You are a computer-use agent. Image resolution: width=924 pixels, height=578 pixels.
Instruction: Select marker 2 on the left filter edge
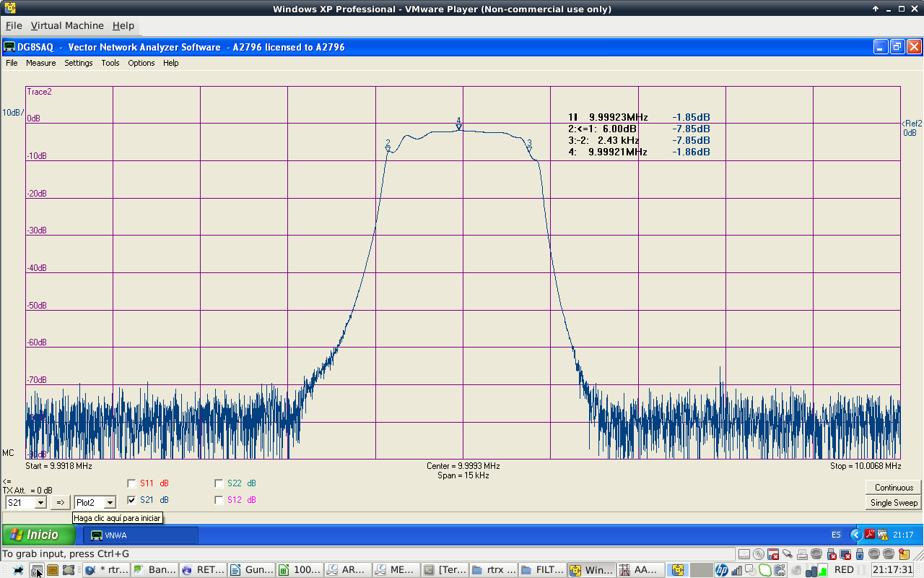point(388,150)
